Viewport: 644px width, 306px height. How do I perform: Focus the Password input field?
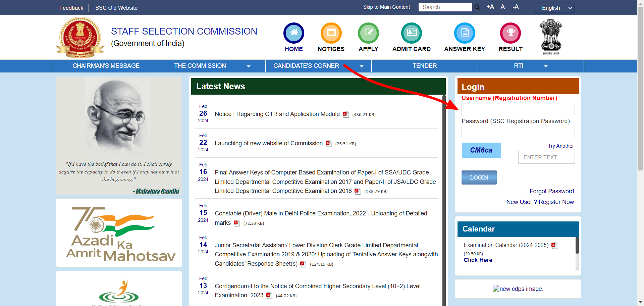(518, 132)
